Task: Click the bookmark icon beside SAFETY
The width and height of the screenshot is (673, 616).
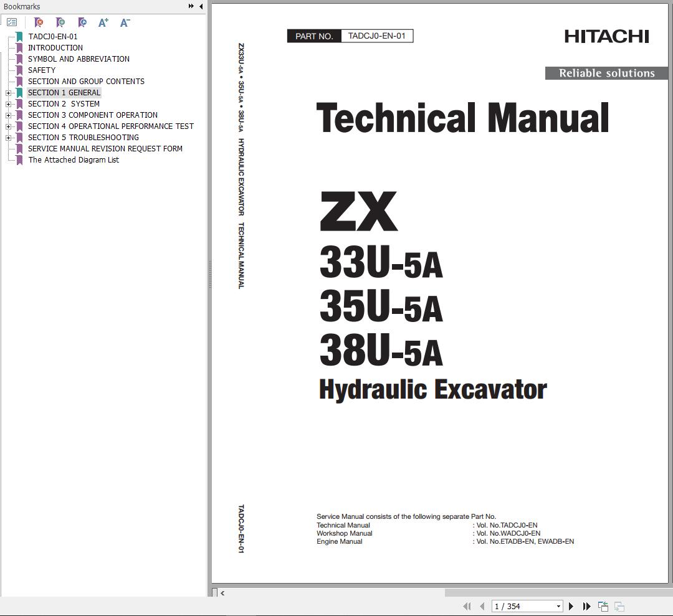Action: tap(19, 70)
